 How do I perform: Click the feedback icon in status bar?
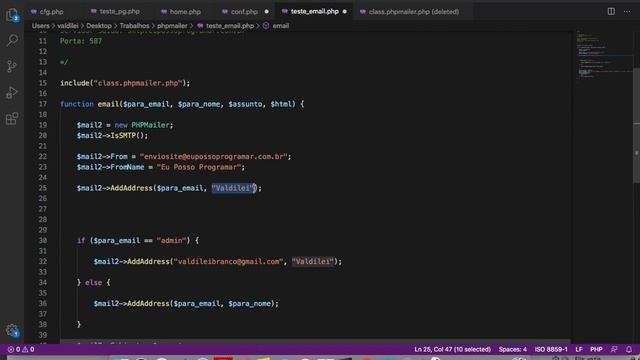pyautogui.click(x=614, y=349)
